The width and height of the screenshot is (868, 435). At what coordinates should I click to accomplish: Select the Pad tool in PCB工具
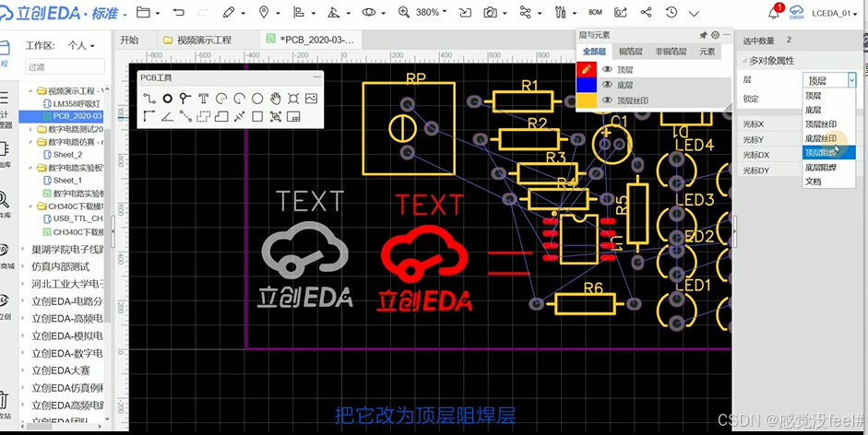(x=167, y=99)
